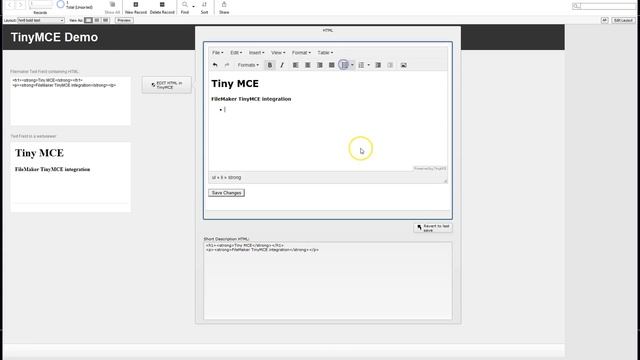Open the File menu in TinyMCE
The height and width of the screenshot is (360, 640).
pyautogui.click(x=218, y=53)
